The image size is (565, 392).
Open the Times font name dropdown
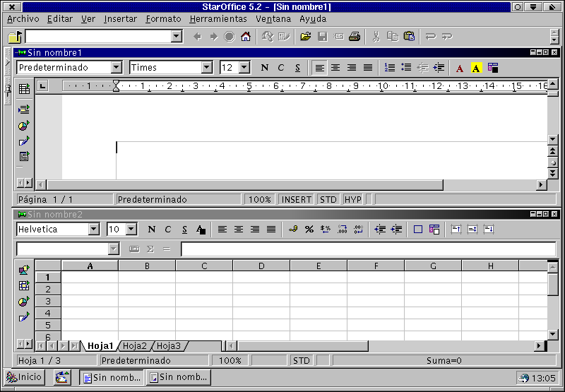[x=206, y=68]
